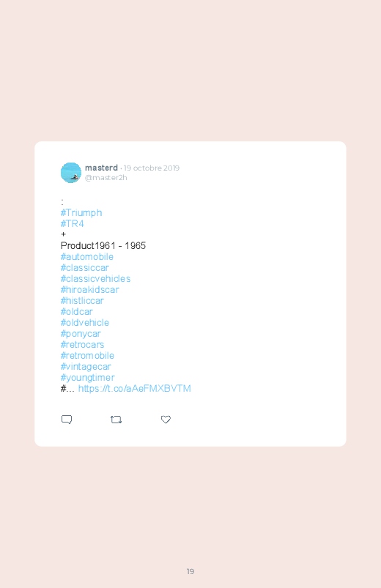Open the #TR4 hashtag
Image resolution: width=381 pixels, height=588 pixels.
pos(72,223)
